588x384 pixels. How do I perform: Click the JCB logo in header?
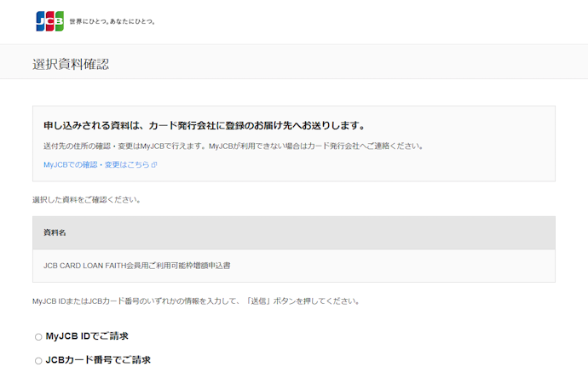50,21
